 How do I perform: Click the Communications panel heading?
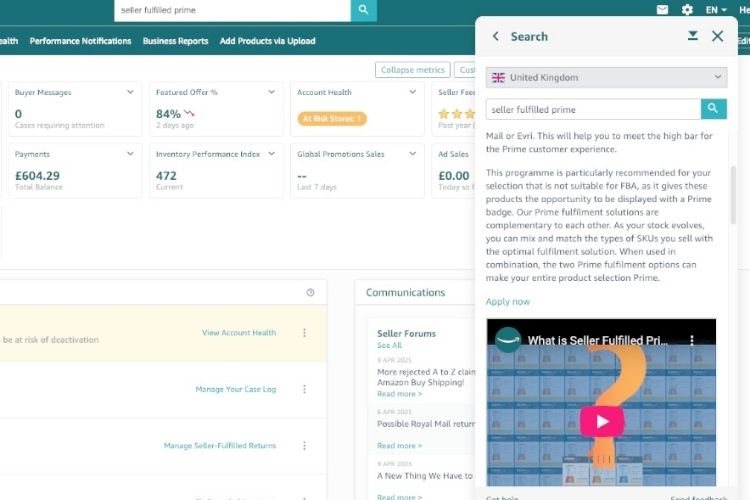click(405, 292)
